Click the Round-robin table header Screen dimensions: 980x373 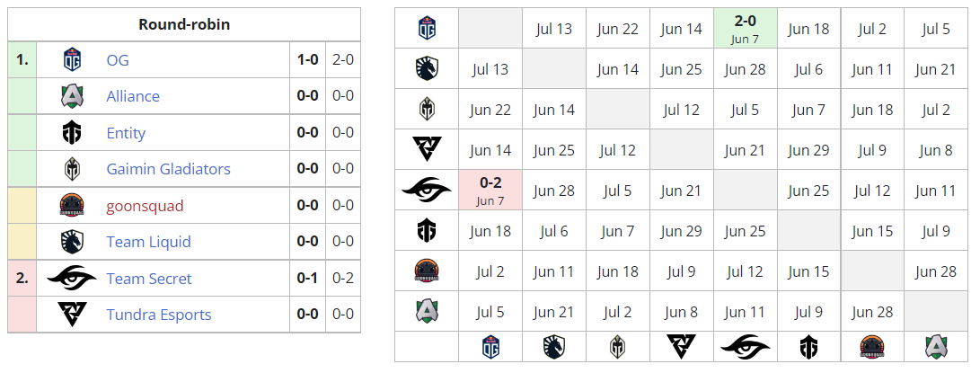coord(184,24)
